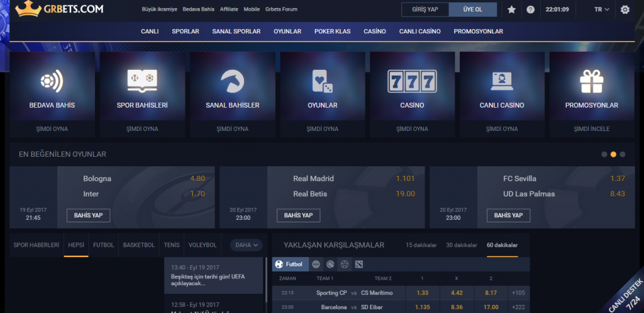Click the Sanal Bahisler horse icon
This screenshot has width=644, height=313.
coord(233,81)
